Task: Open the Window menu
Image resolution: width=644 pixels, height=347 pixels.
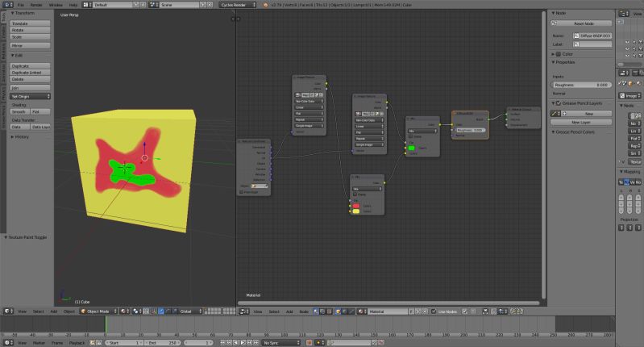Action: point(56,5)
